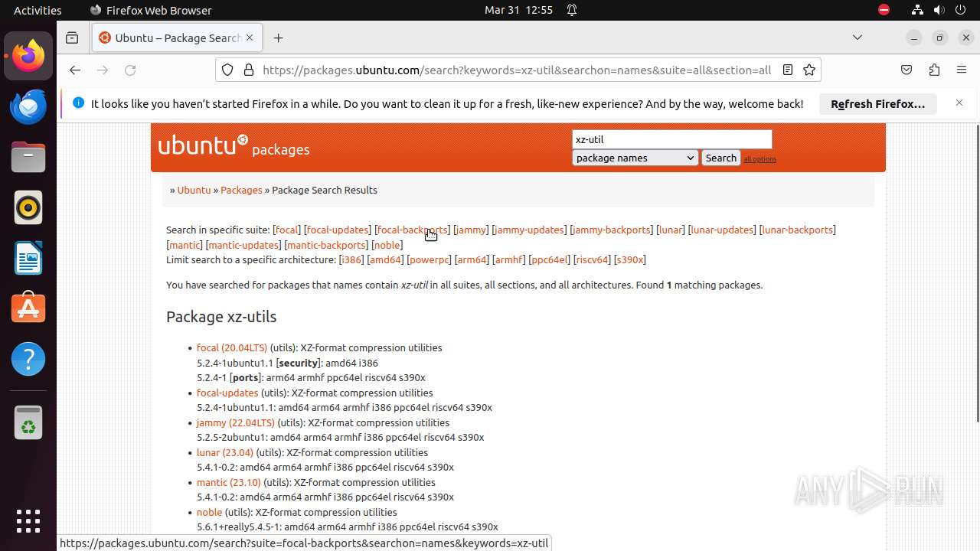Limit architecture to powerpc
This screenshot has width=980, height=551.
430,259
